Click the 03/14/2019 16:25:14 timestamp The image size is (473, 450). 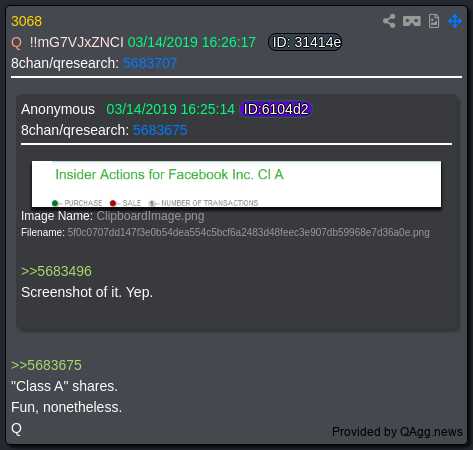(170, 109)
